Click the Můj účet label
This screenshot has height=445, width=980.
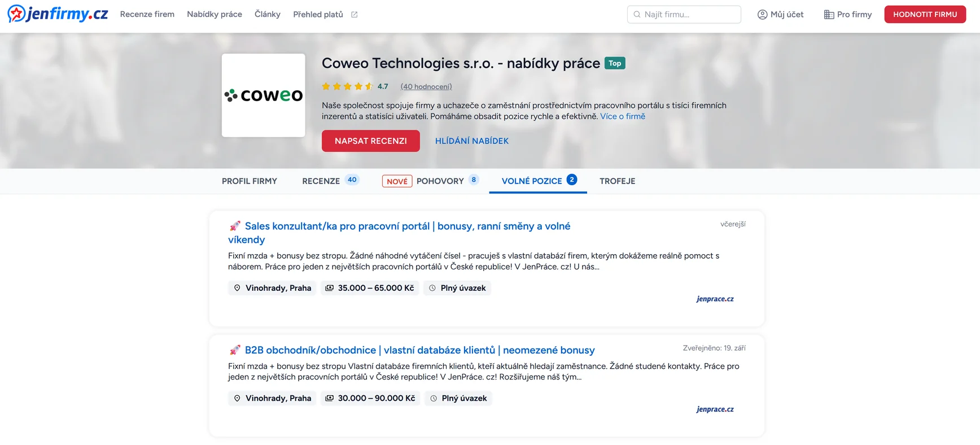pyautogui.click(x=787, y=14)
